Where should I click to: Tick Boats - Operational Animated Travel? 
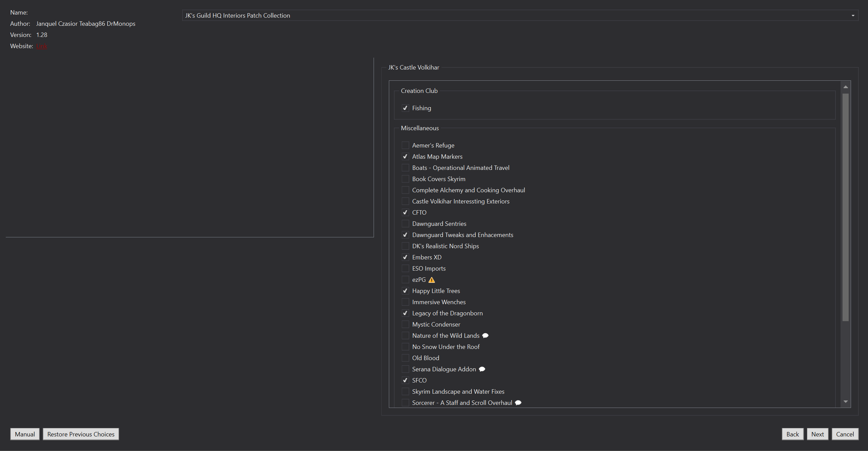[405, 168]
